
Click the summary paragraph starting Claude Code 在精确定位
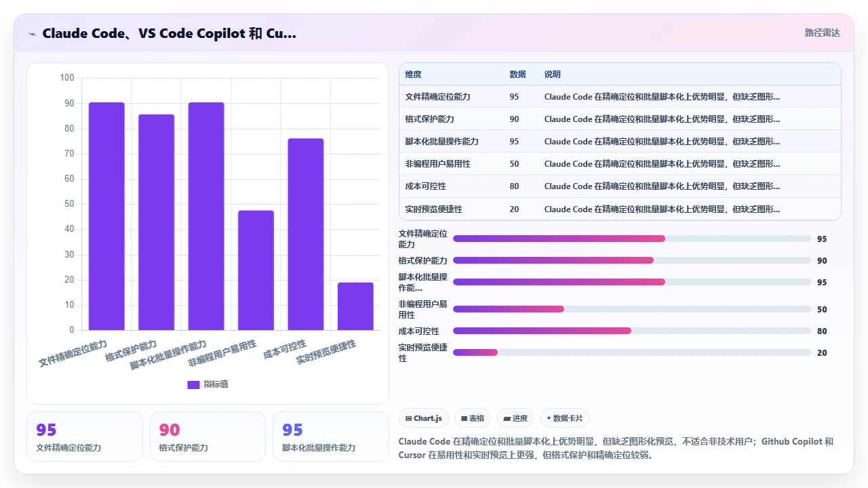(x=616, y=448)
